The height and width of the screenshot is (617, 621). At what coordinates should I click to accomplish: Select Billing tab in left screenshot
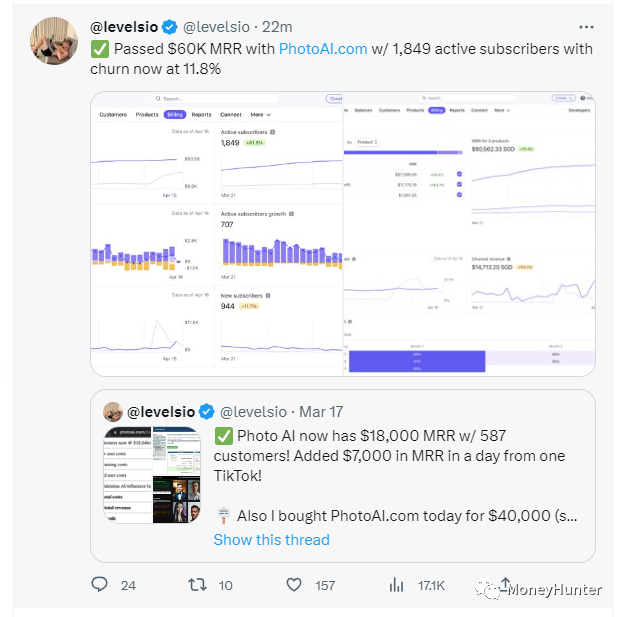click(x=174, y=115)
